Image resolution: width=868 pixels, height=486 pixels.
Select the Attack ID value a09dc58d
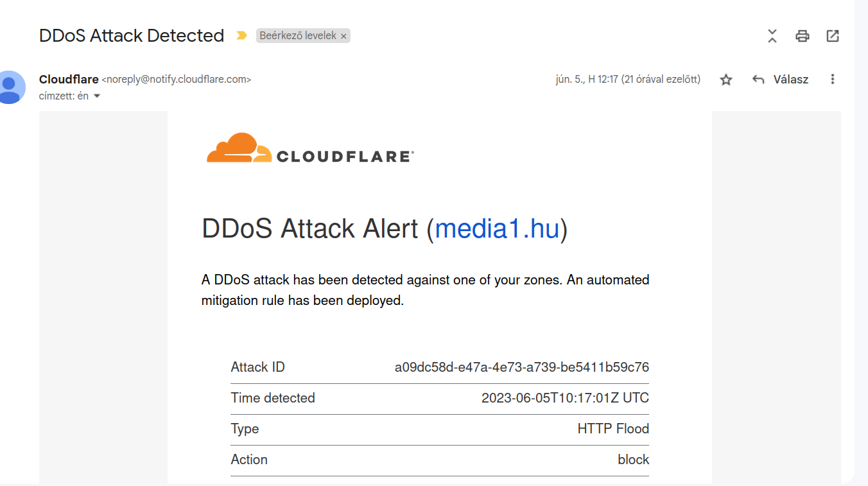coord(521,367)
